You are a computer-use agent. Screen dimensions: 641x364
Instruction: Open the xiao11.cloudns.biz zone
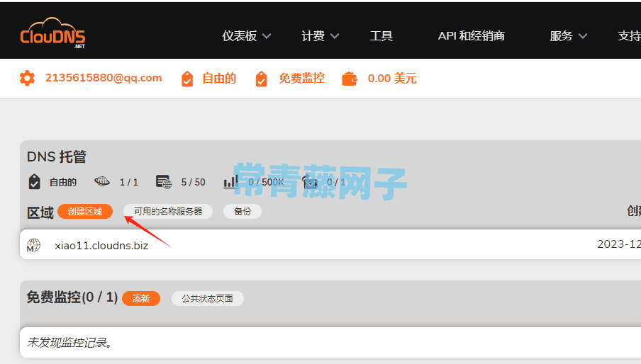coord(101,246)
